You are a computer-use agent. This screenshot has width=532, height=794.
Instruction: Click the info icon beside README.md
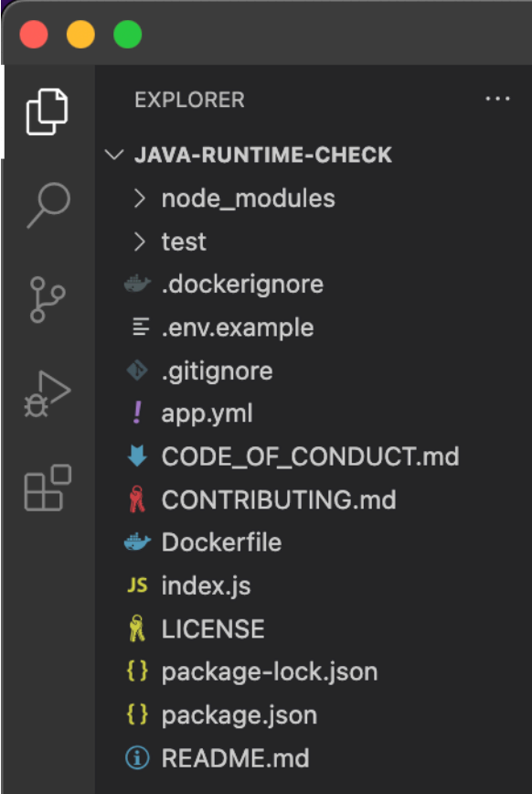[x=137, y=758]
